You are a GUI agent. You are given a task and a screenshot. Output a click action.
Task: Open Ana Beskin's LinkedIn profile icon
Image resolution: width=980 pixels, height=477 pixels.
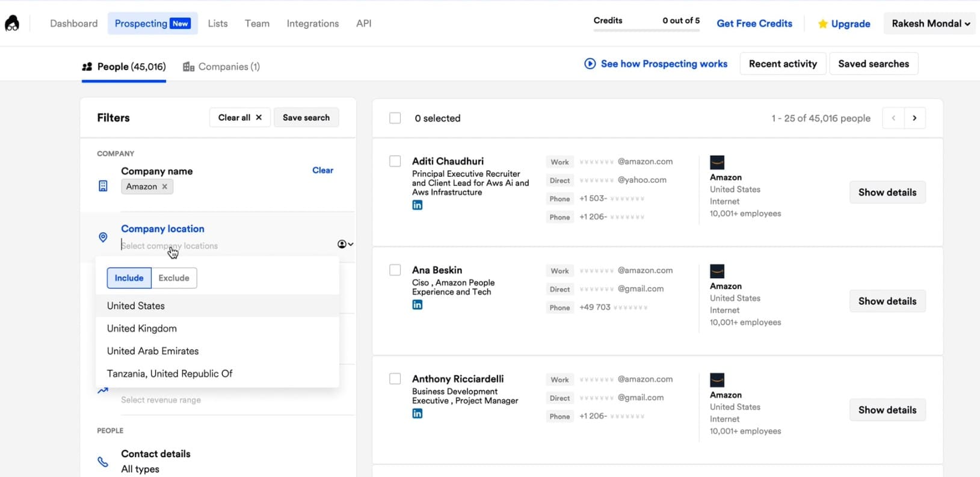418,305
